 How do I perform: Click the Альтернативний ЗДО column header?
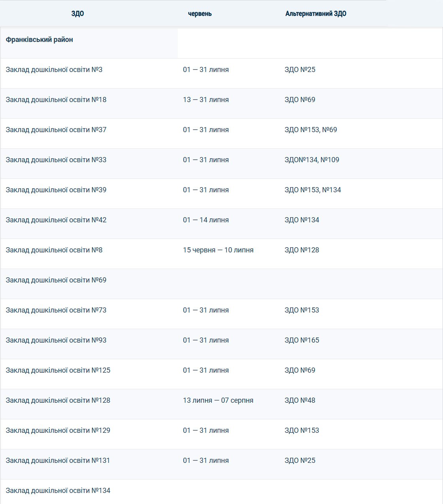click(x=316, y=13)
